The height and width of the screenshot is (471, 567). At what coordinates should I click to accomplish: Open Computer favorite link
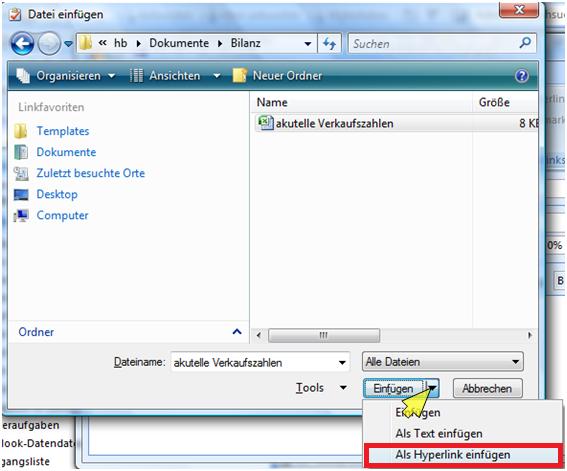[x=62, y=215]
